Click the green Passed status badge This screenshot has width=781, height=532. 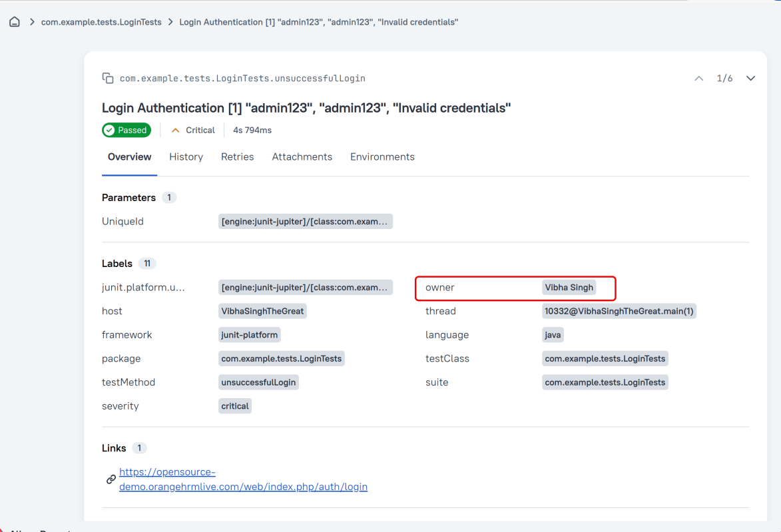click(127, 131)
